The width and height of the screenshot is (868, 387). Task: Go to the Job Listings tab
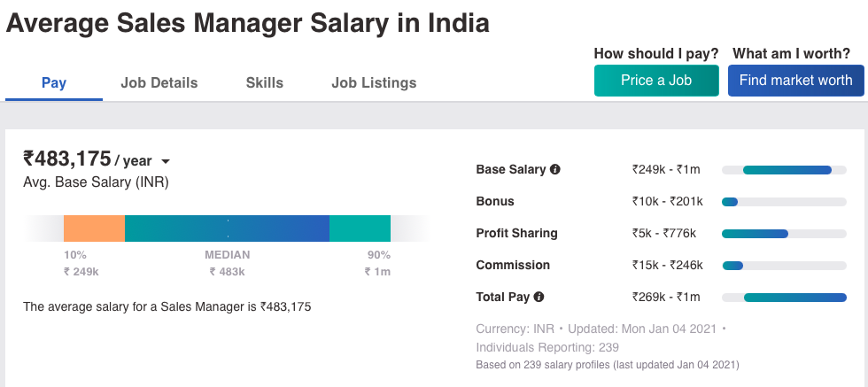374,83
